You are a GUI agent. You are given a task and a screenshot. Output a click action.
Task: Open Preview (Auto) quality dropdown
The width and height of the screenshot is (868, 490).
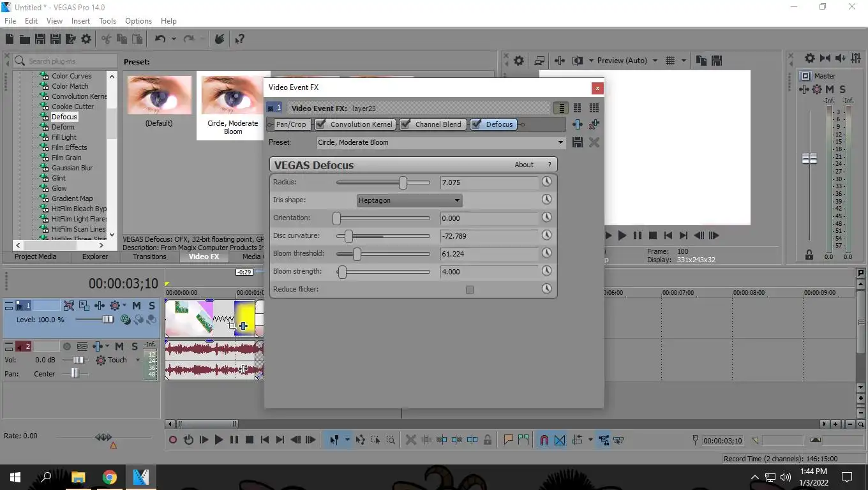click(655, 61)
